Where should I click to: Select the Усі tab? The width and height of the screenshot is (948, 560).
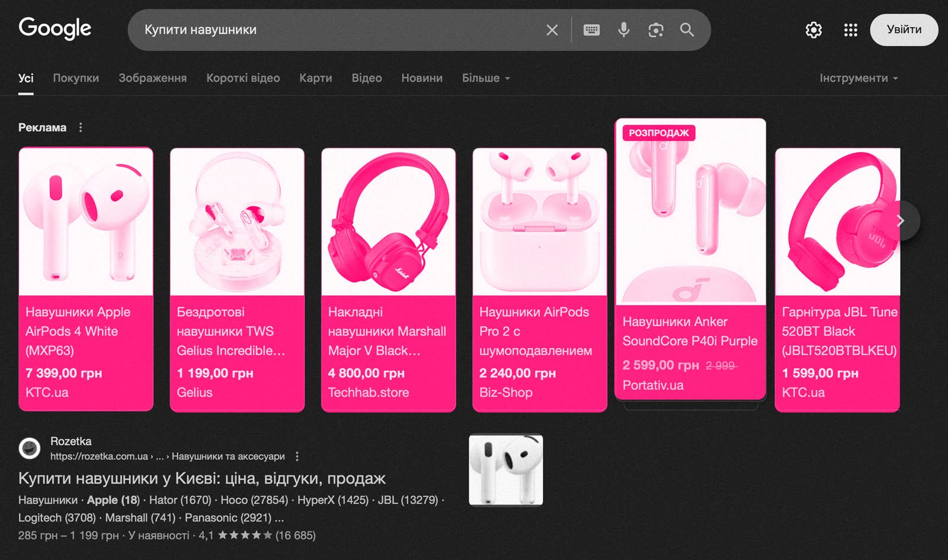point(25,78)
